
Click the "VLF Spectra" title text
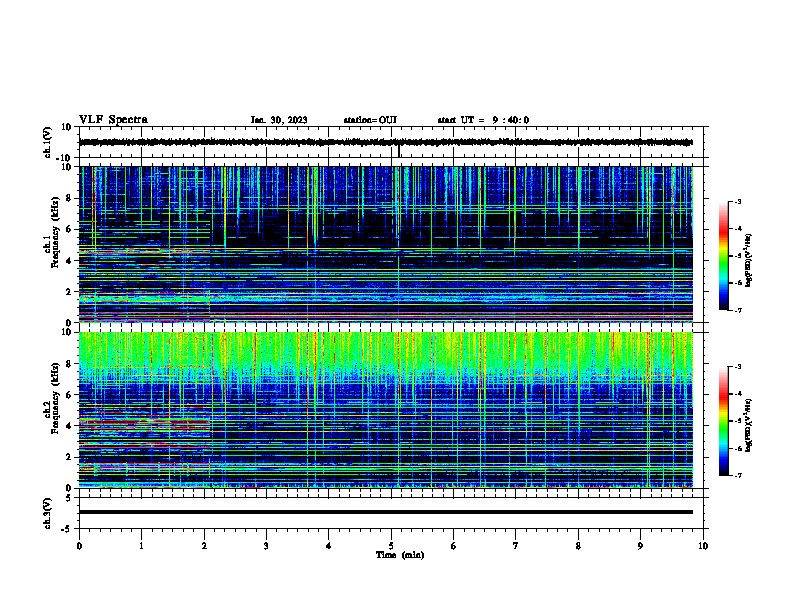(114, 120)
